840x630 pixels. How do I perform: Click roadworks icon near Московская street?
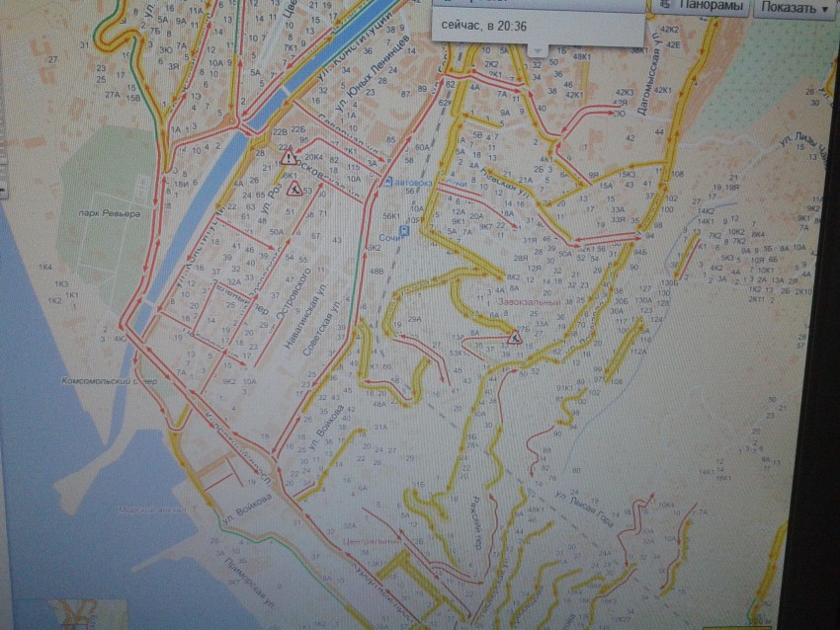tap(294, 188)
